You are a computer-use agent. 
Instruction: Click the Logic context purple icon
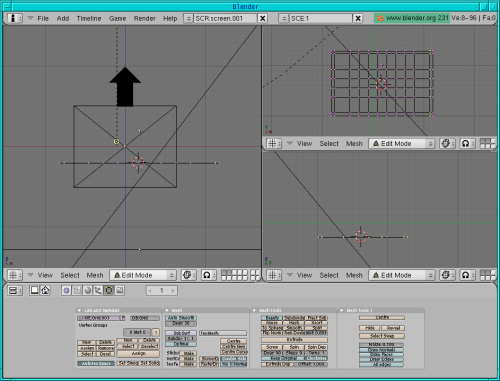coord(66,291)
